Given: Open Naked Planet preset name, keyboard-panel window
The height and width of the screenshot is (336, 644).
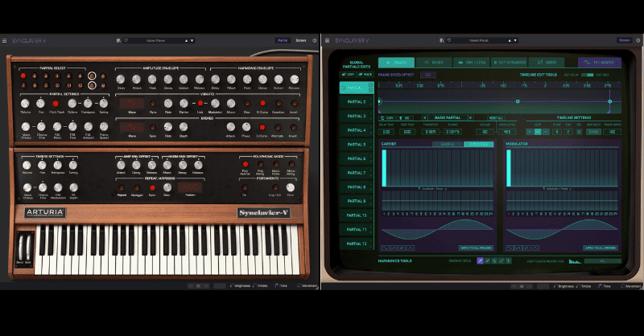Looking at the screenshot, I should 155,41.
